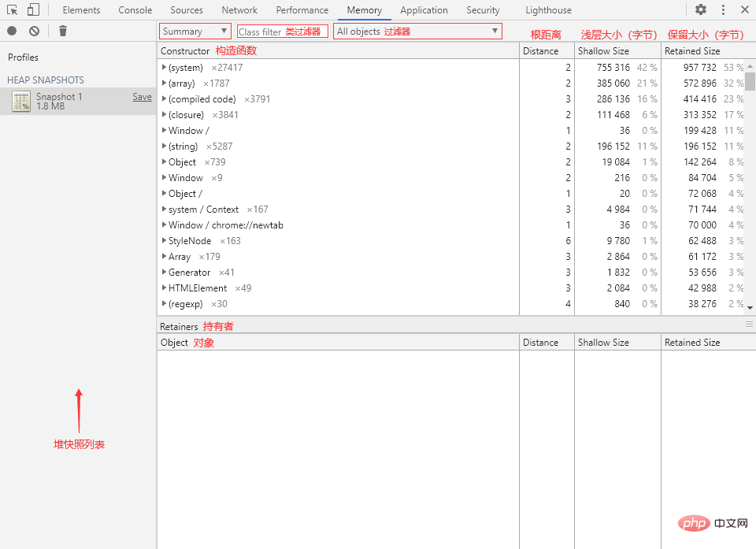
Task: Save Snapshot 1 via Save link
Action: point(143,97)
